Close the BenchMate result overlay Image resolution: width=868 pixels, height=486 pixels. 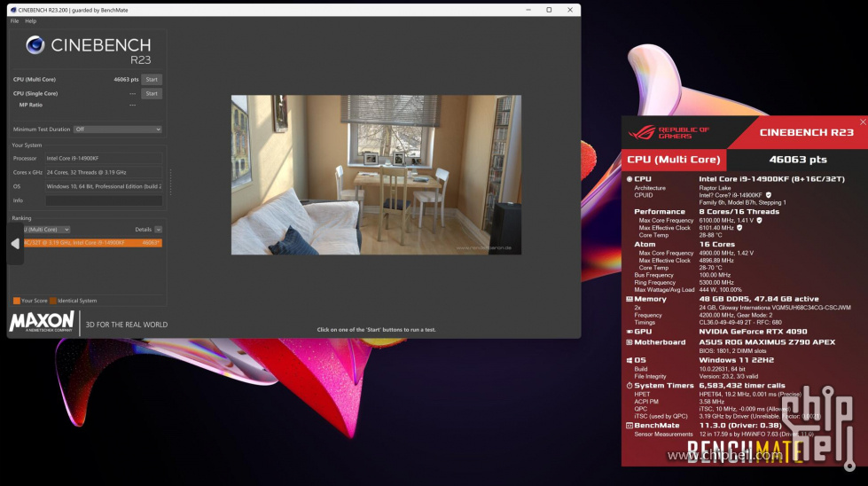[x=863, y=121]
